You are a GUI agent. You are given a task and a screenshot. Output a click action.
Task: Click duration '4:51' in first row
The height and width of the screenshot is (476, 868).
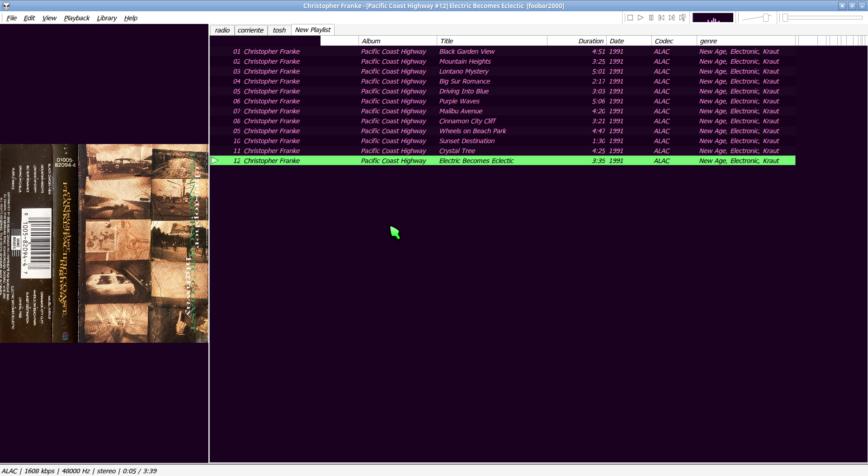[x=599, y=51]
